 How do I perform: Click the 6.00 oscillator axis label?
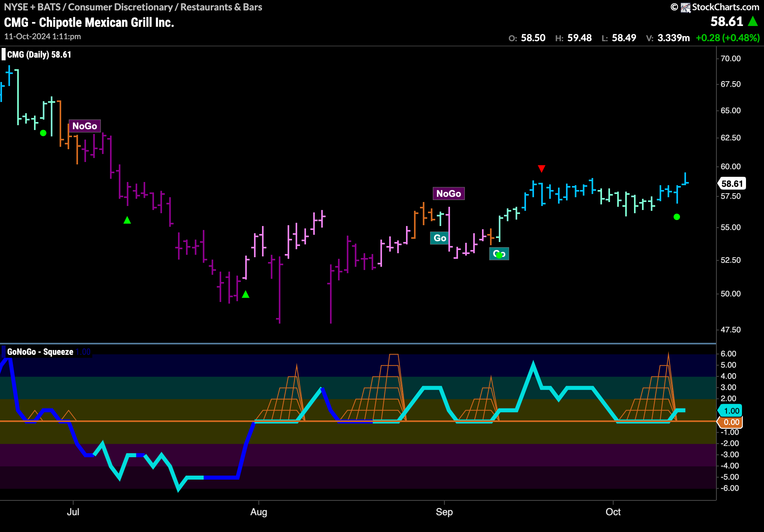tap(728, 354)
